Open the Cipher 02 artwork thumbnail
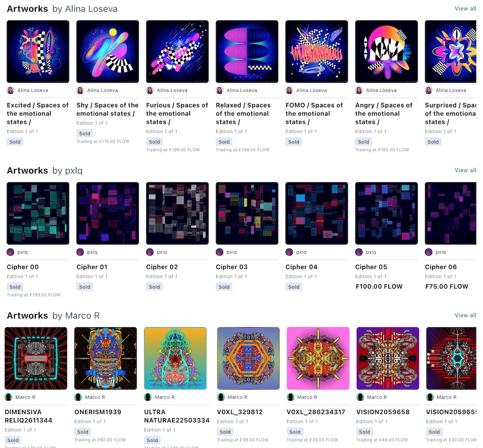The width and height of the screenshot is (483, 448). (x=177, y=213)
